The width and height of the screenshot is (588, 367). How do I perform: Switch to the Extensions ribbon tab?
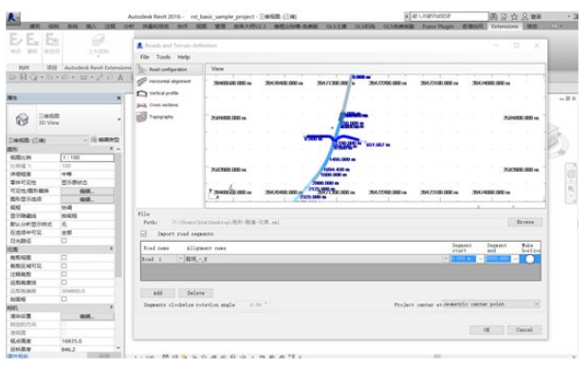(505, 27)
